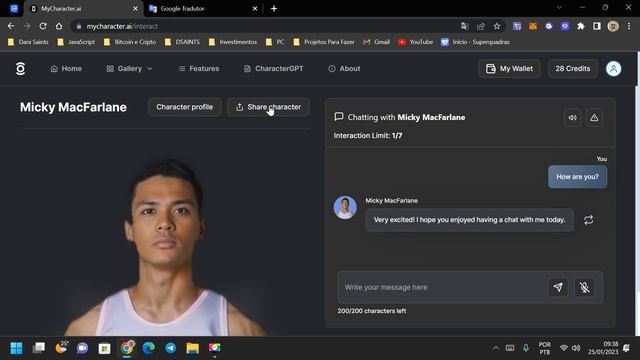
Task: Open a new browser tab
Action: (x=274, y=9)
